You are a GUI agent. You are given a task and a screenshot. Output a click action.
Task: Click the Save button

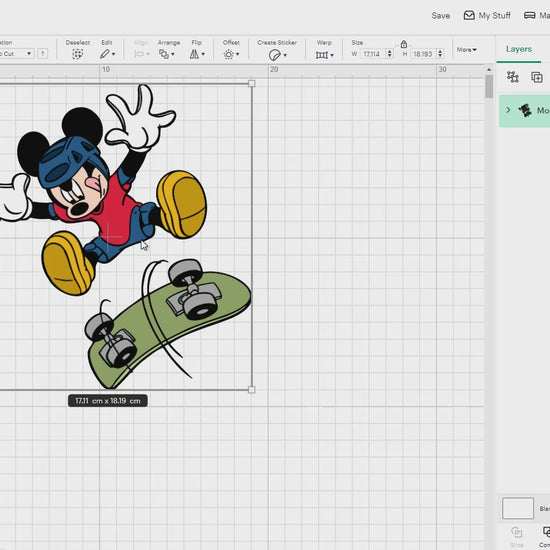[x=441, y=16]
